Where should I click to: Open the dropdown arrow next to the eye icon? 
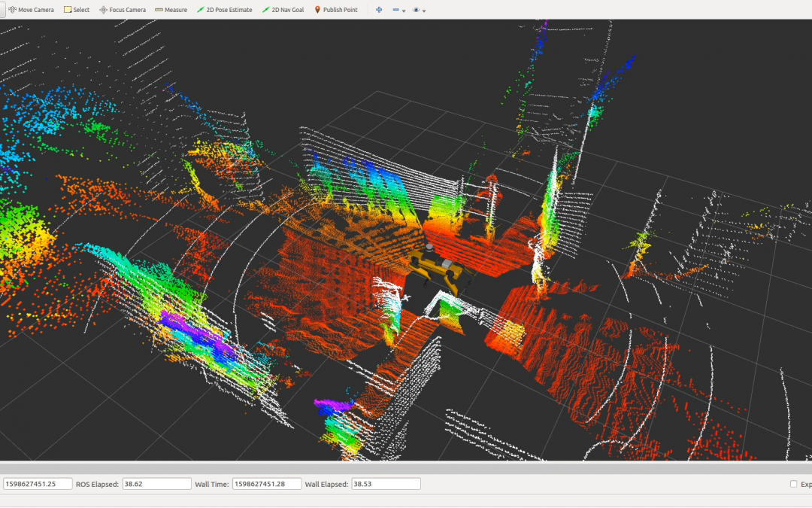coord(424,11)
